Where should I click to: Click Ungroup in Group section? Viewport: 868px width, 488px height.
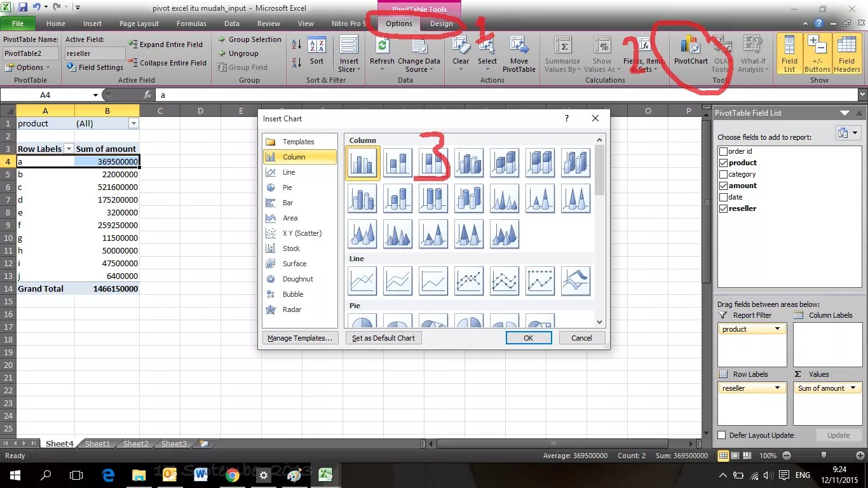[x=238, y=53]
